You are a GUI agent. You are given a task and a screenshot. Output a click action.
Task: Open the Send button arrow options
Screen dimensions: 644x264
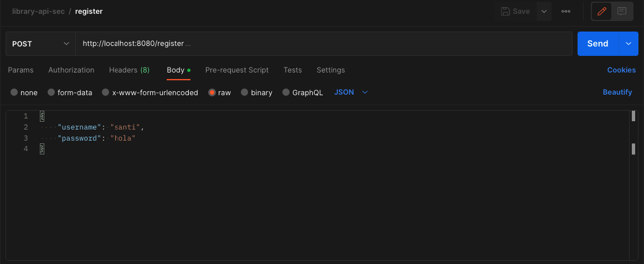(628, 43)
